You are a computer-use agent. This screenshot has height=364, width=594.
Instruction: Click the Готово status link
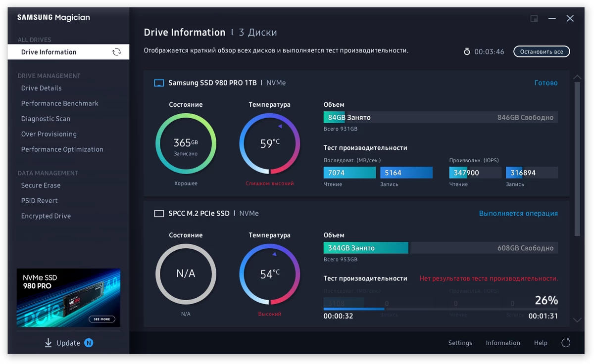(x=546, y=83)
